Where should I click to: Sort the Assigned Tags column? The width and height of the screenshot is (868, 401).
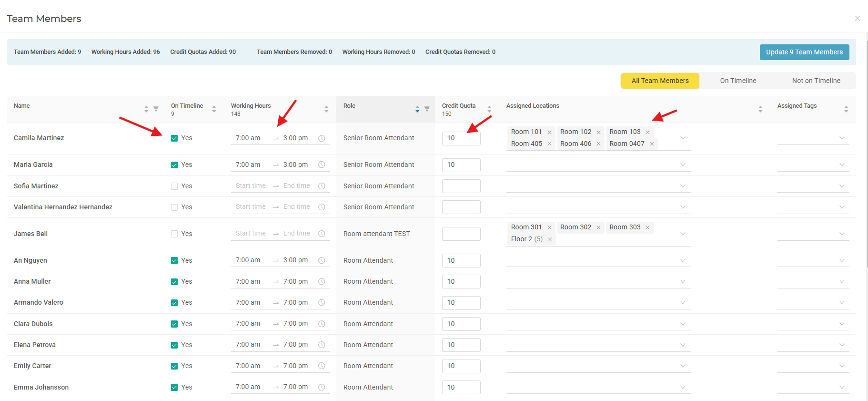tap(846, 109)
